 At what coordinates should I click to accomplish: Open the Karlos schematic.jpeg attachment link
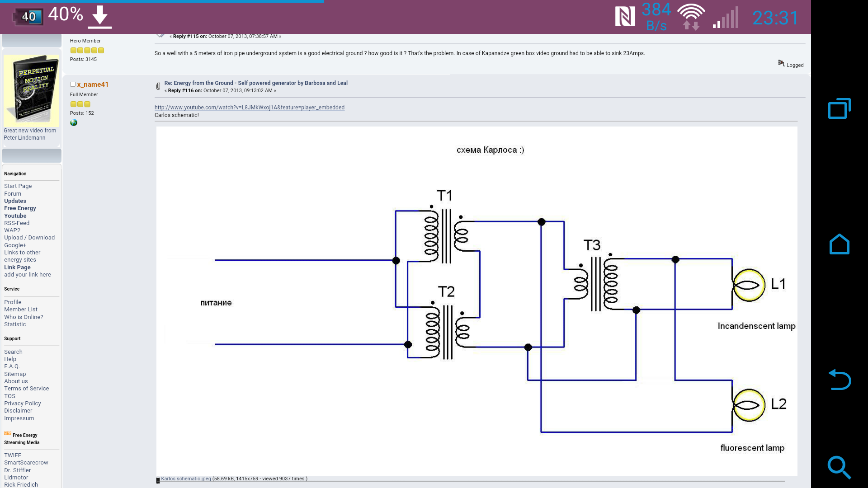[186, 479]
